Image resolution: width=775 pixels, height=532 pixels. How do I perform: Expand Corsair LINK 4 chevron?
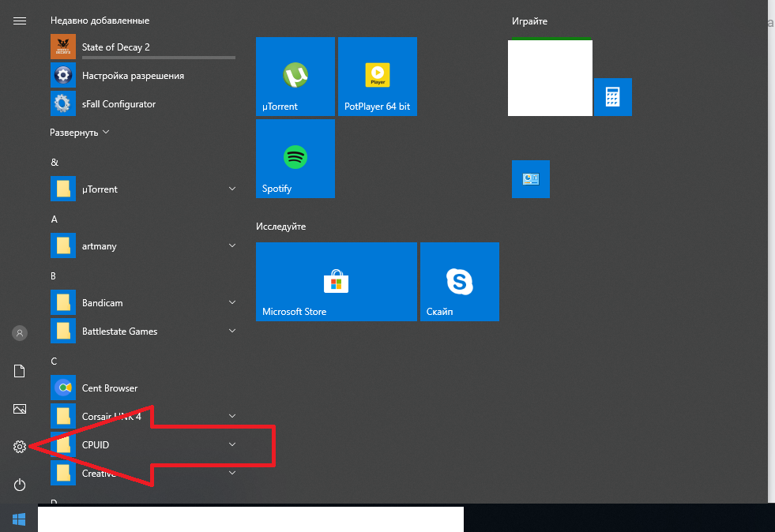click(x=231, y=416)
